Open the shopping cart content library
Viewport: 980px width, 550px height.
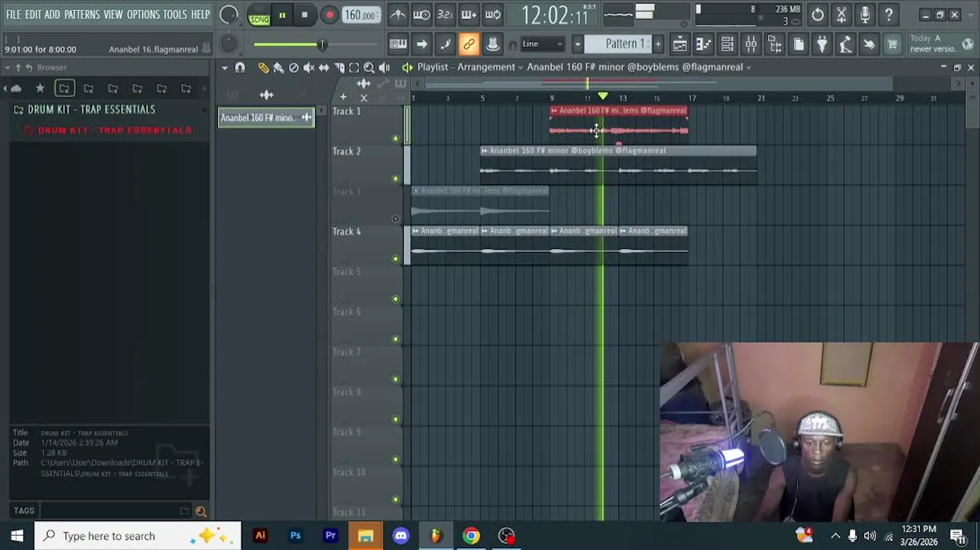[x=892, y=44]
